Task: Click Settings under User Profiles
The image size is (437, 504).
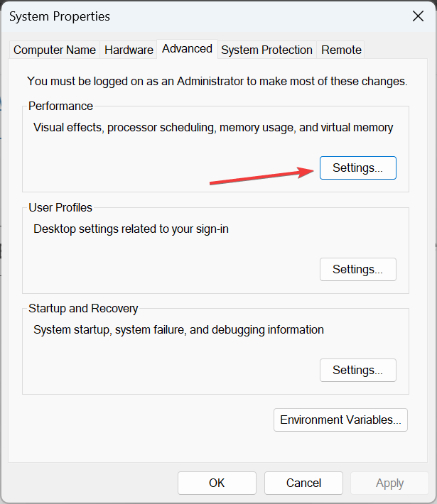Action: point(357,270)
